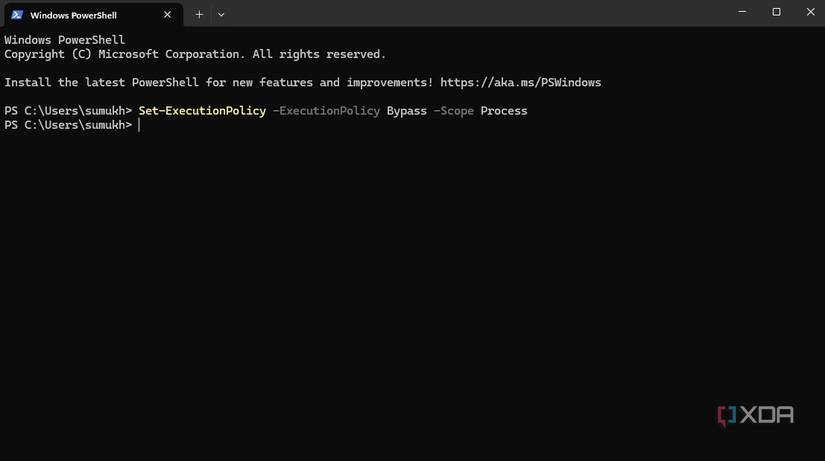The height and width of the screenshot is (461, 825).
Task: Maximize the terminal window
Action: click(776, 12)
